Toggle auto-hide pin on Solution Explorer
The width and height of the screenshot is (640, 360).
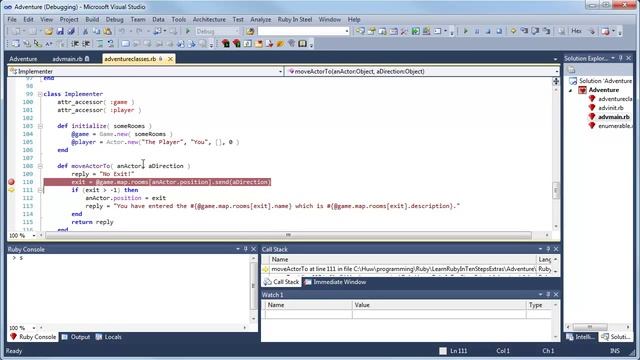621,58
